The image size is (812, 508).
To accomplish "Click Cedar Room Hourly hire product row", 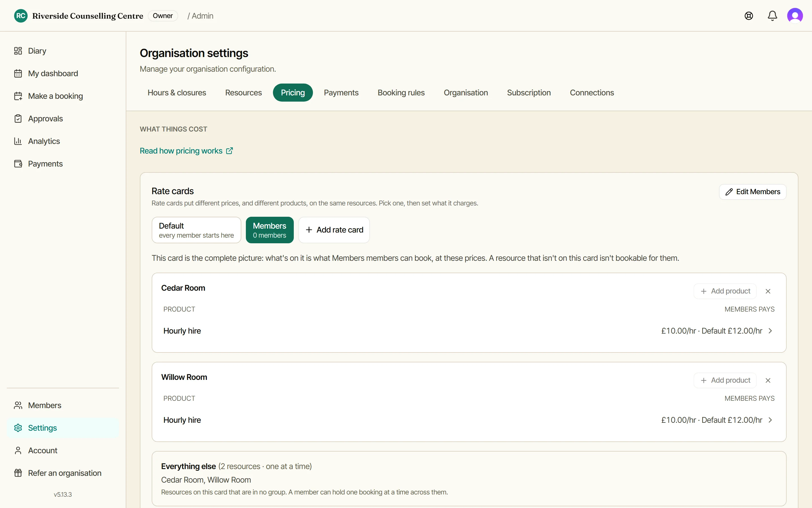I will pos(469,330).
